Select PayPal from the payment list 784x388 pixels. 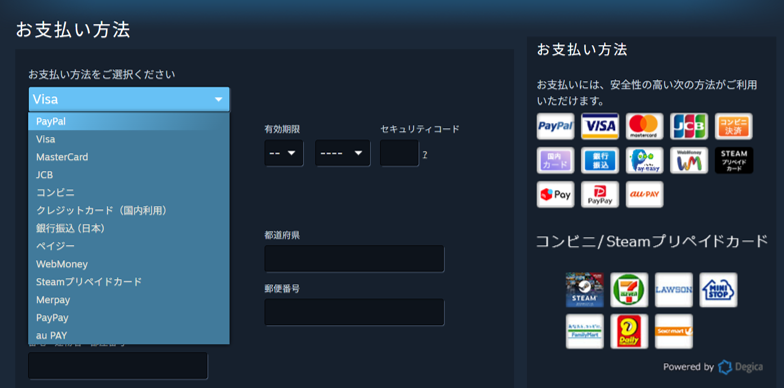(129, 122)
